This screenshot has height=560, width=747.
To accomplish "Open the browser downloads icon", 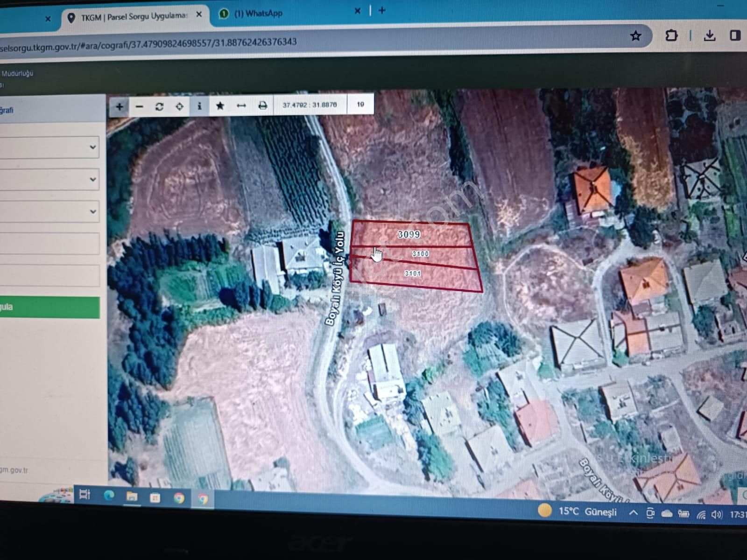I will [710, 35].
